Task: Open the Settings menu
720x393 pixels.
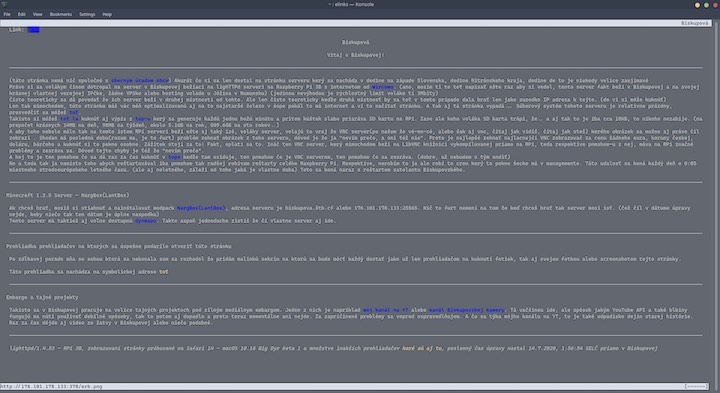Action: 87,14
